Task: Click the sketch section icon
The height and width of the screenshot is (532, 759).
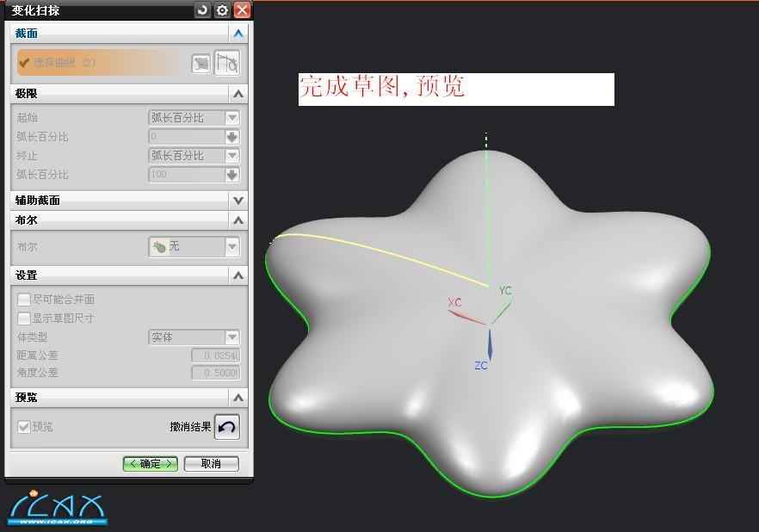Action: [x=201, y=64]
